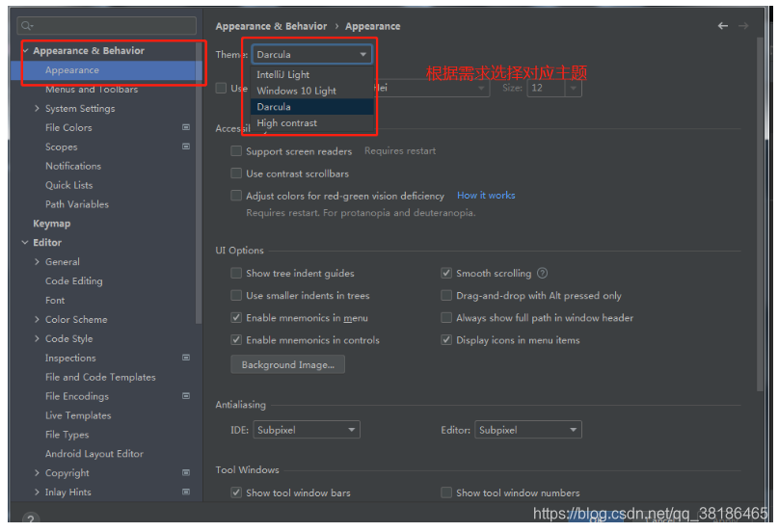Disable Smooth scrolling checkbox
The width and height of the screenshot is (778, 532).
(446, 273)
